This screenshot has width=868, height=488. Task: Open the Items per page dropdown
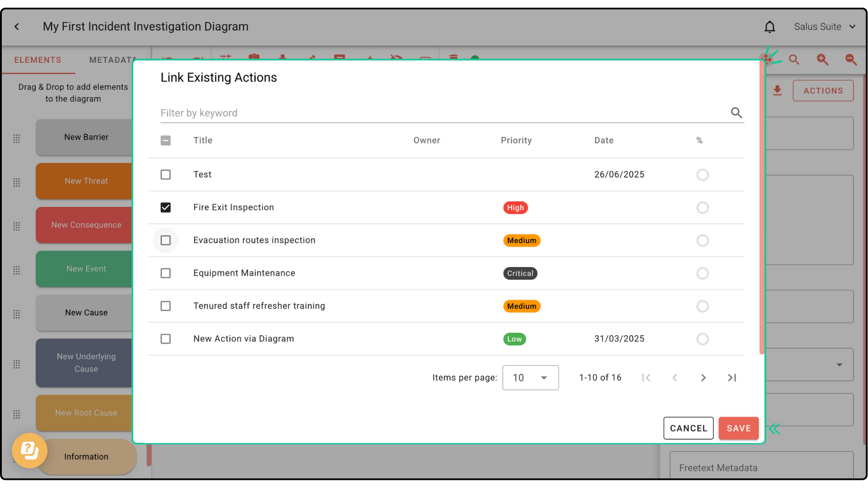(x=530, y=378)
